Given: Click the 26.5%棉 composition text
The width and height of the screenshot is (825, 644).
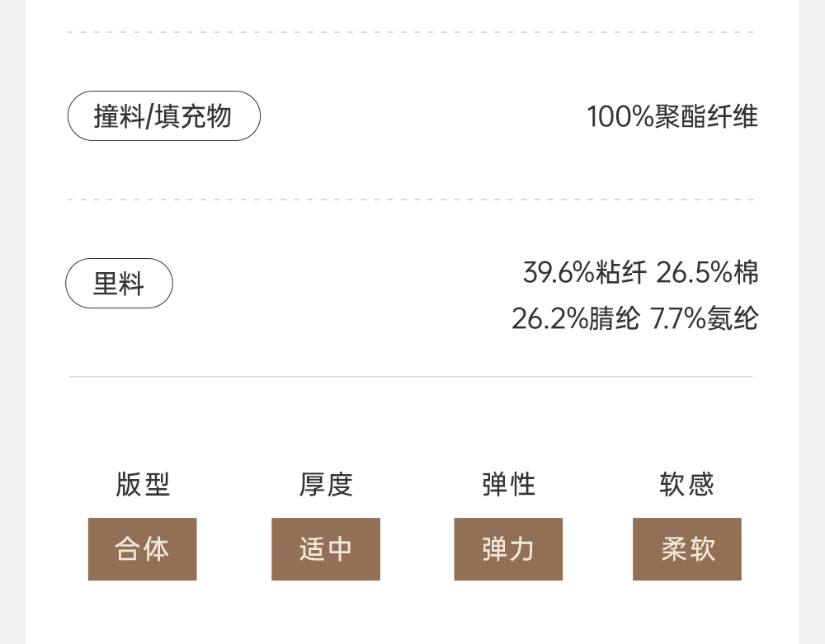Looking at the screenshot, I should (x=707, y=272).
